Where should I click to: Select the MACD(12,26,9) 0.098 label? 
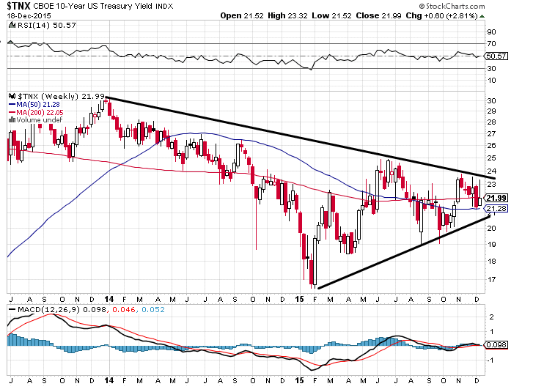(x=62, y=310)
